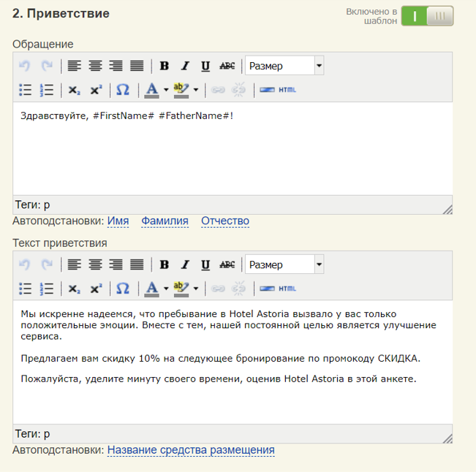Click inside the Текст приветствия text area
Image resolution: width=476 pixels, height=472 pixels.
[233, 362]
